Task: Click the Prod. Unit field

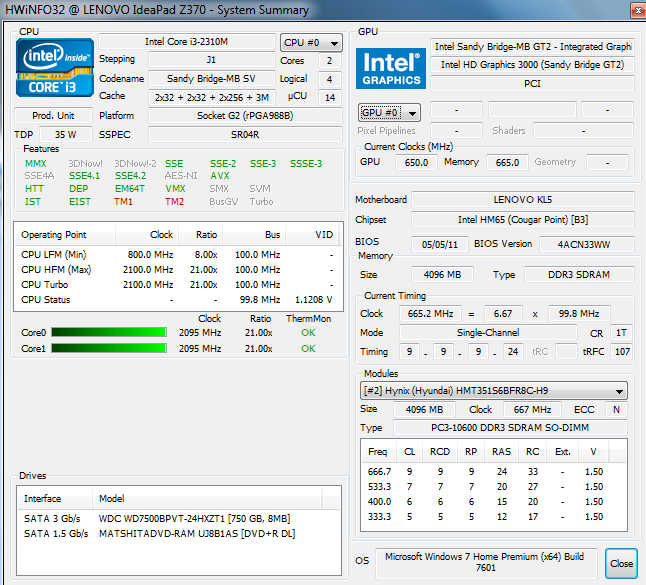Action: (53, 115)
